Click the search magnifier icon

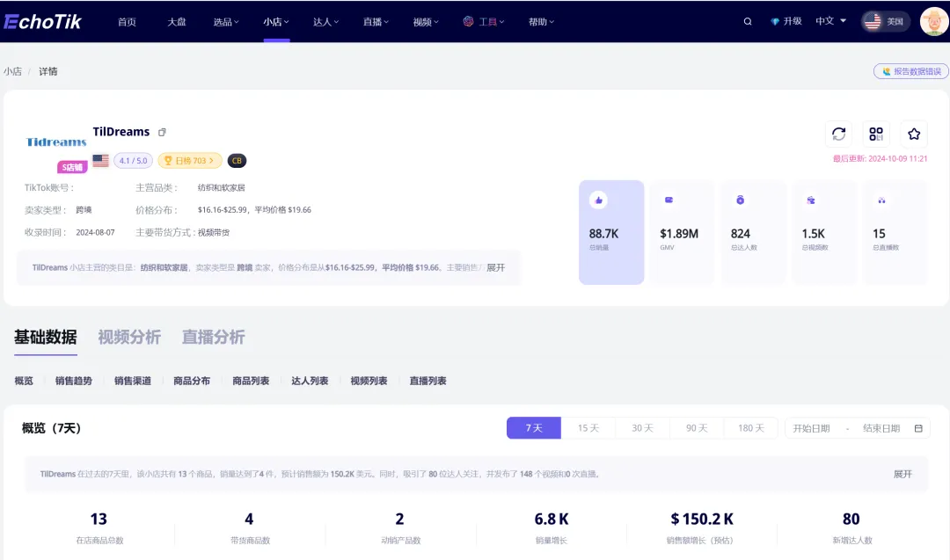click(x=748, y=22)
